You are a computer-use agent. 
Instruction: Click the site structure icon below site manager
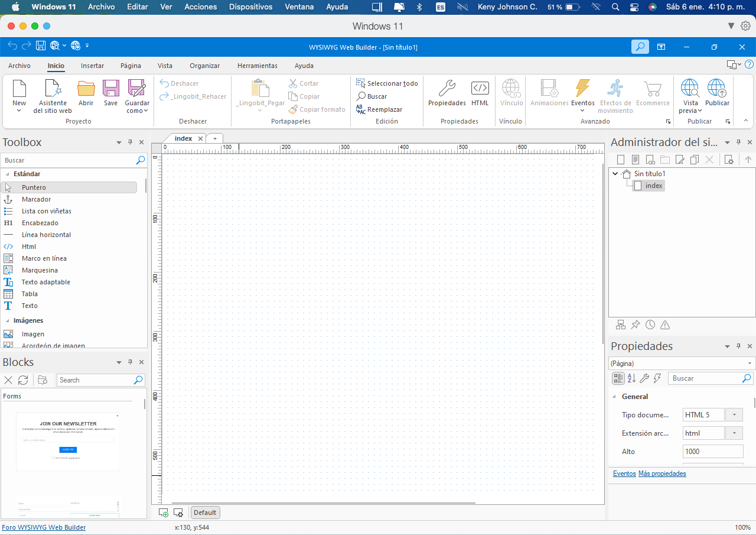[621, 325]
